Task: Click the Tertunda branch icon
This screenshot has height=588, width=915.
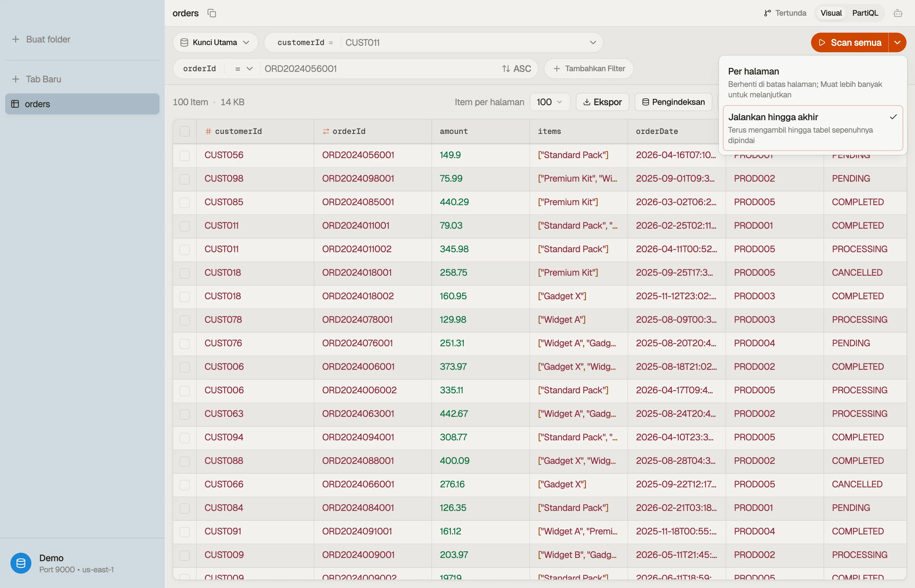Action: [767, 13]
